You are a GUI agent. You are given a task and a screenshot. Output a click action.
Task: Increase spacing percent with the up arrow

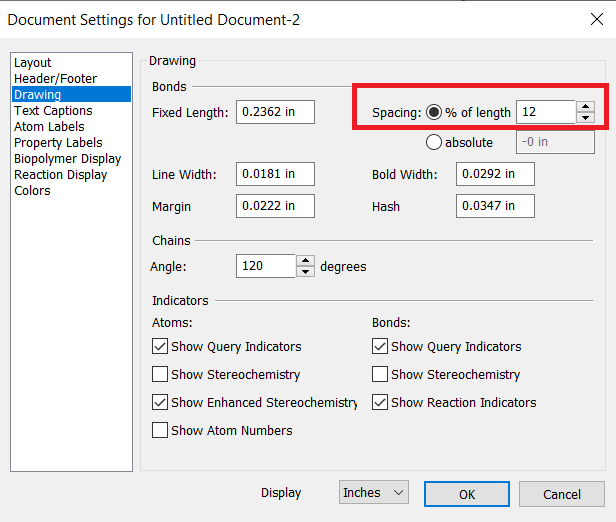585,107
